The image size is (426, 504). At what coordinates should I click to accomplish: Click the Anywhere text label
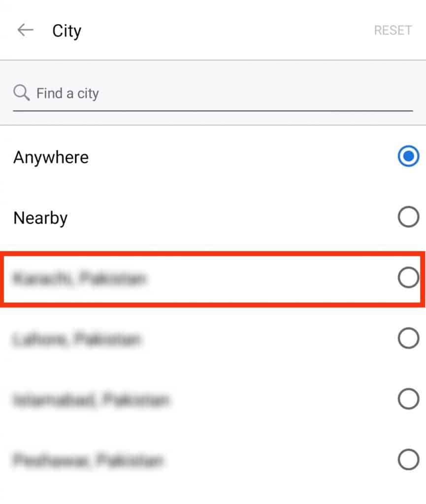[50, 157]
